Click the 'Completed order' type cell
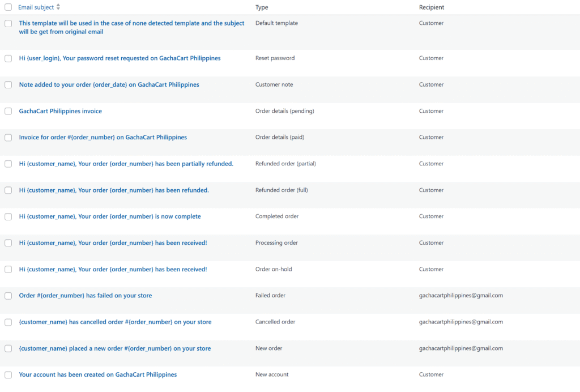 pyautogui.click(x=276, y=216)
